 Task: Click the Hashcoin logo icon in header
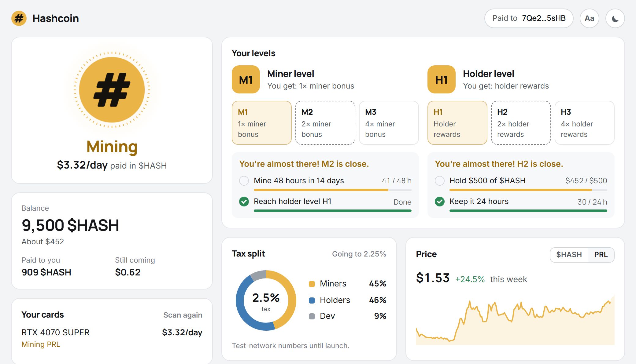19,18
